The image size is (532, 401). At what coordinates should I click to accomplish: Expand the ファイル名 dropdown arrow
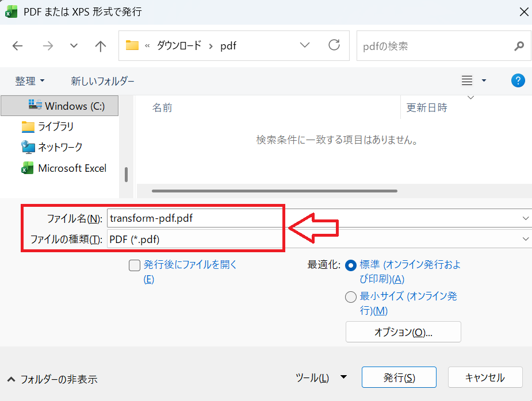coord(526,218)
